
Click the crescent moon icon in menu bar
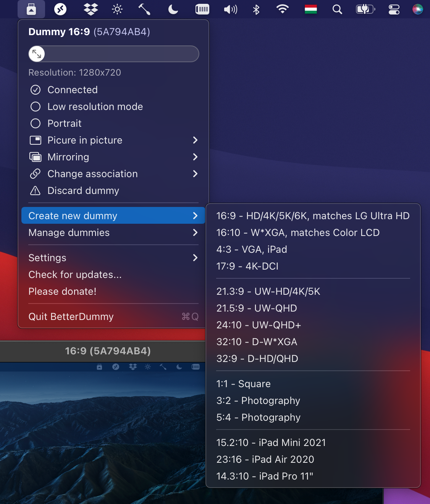[x=173, y=9]
